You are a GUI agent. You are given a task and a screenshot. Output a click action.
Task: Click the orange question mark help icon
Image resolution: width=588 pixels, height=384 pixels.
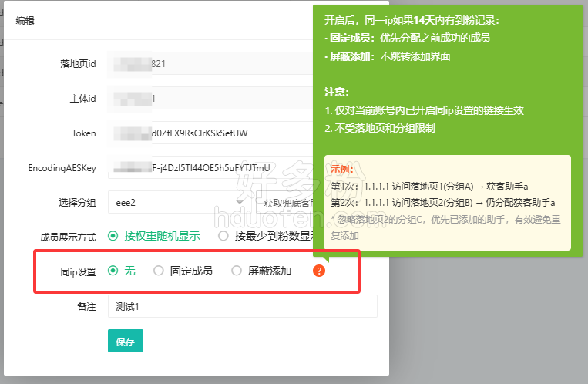pyautogui.click(x=319, y=271)
